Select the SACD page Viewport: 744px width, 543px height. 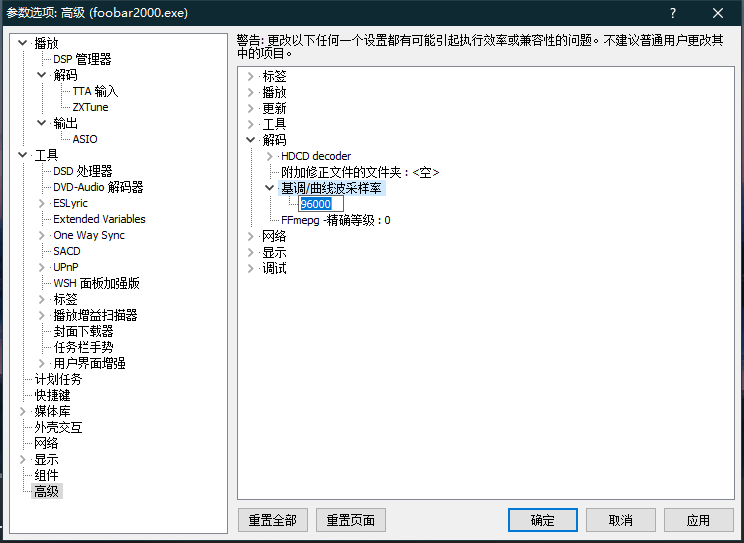pos(67,251)
